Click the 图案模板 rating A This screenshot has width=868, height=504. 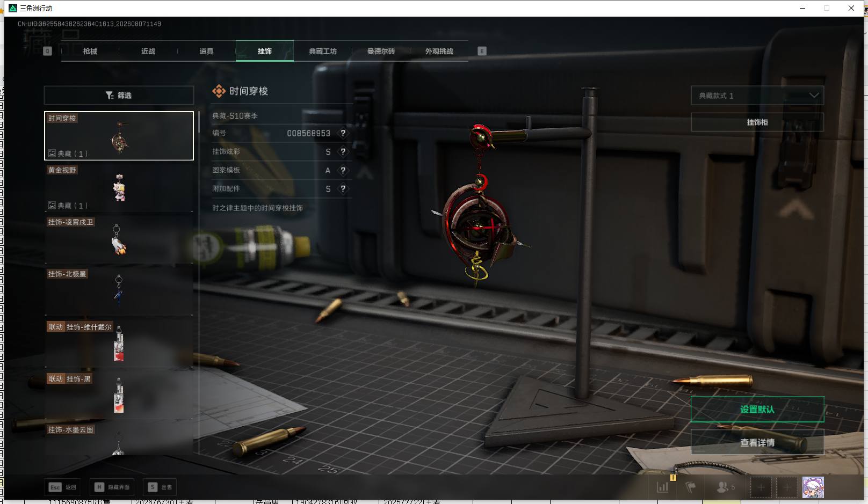(x=328, y=170)
